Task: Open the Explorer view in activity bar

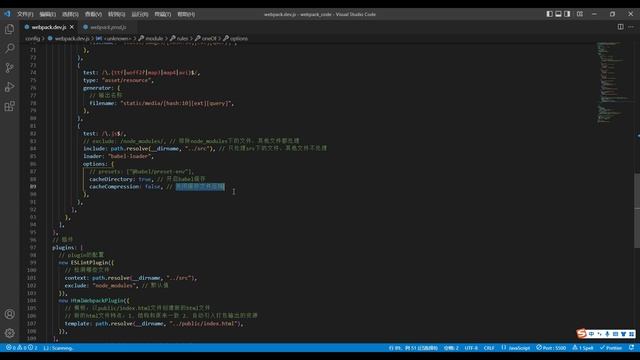Action: (9, 29)
